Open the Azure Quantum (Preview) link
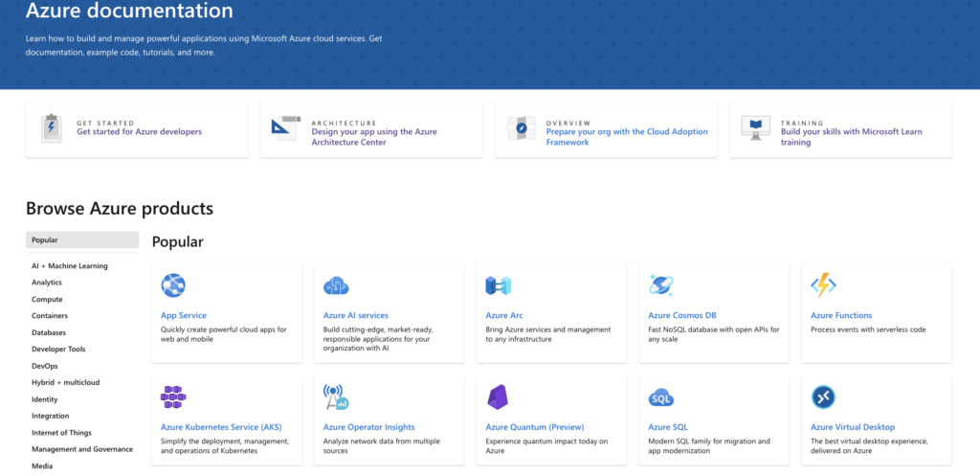The width and height of the screenshot is (980, 476). click(535, 427)
